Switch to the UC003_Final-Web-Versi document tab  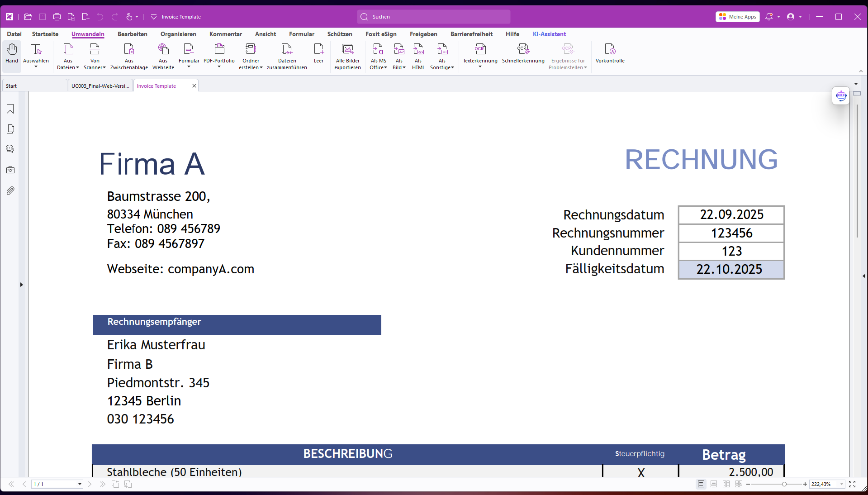[100, 86]
